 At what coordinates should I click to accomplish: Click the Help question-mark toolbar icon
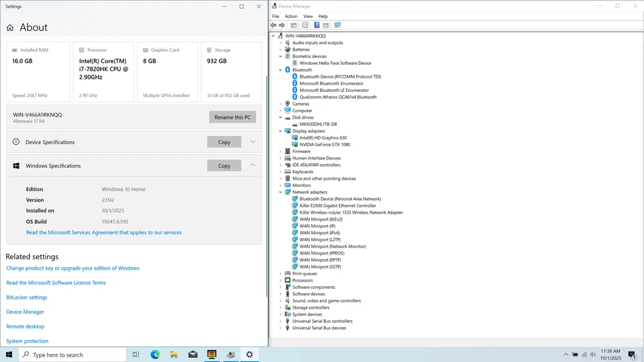[317, 25]
